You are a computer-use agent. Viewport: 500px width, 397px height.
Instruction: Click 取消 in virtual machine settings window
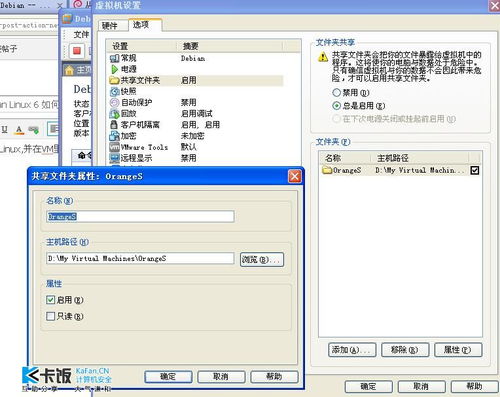click(422, 387)
